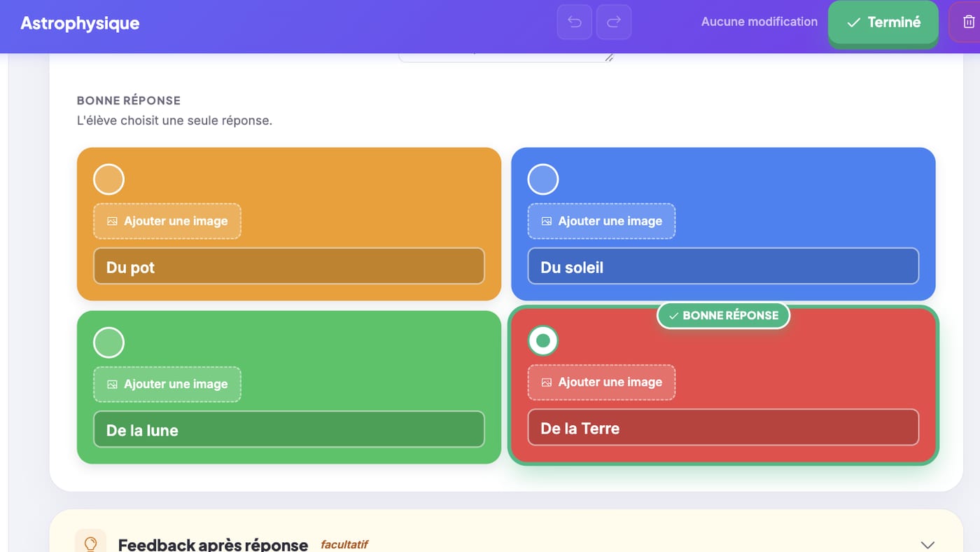Add an image to "De la lune" answer
The image size is (980, 552).
tap(167, 384)
